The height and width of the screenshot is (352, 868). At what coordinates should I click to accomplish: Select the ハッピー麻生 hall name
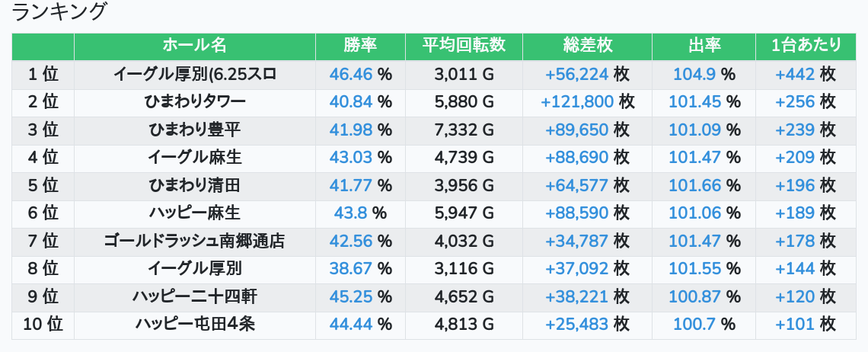[x=195, y=213]
